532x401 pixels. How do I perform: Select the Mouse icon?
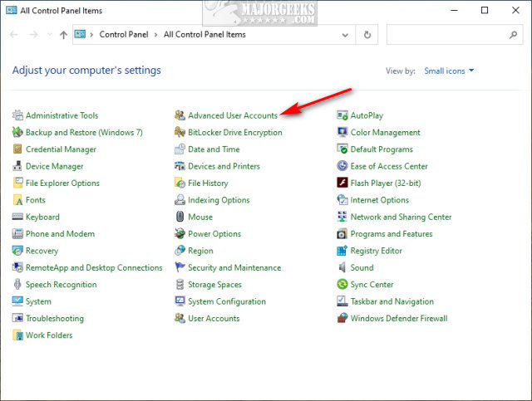click(x=180, y=217)
